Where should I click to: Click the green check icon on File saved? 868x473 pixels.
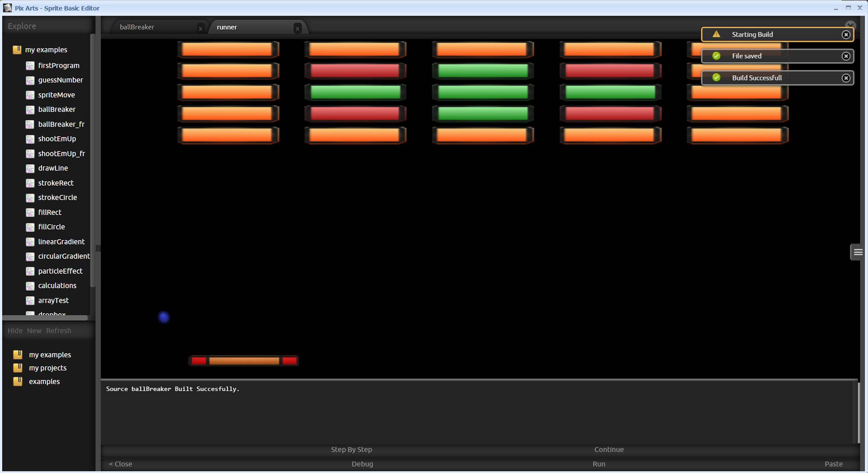pyautogui.click(x=716, y=56)
